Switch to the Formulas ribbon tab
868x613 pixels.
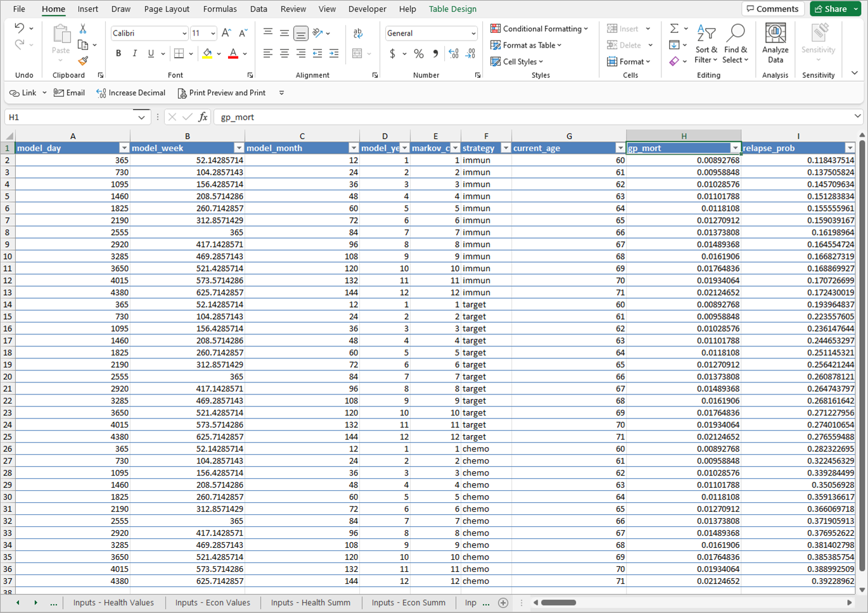point(220,9)
